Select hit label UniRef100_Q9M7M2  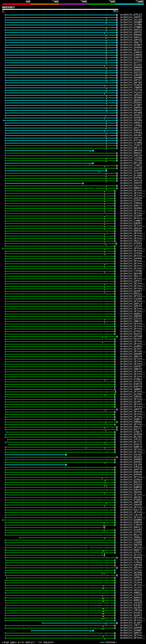[x=131, y=32]
